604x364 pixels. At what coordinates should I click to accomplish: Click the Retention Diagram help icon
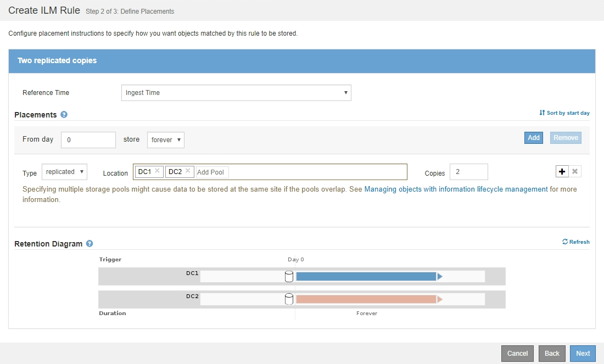pyautogui.click(x=90, y=244)
